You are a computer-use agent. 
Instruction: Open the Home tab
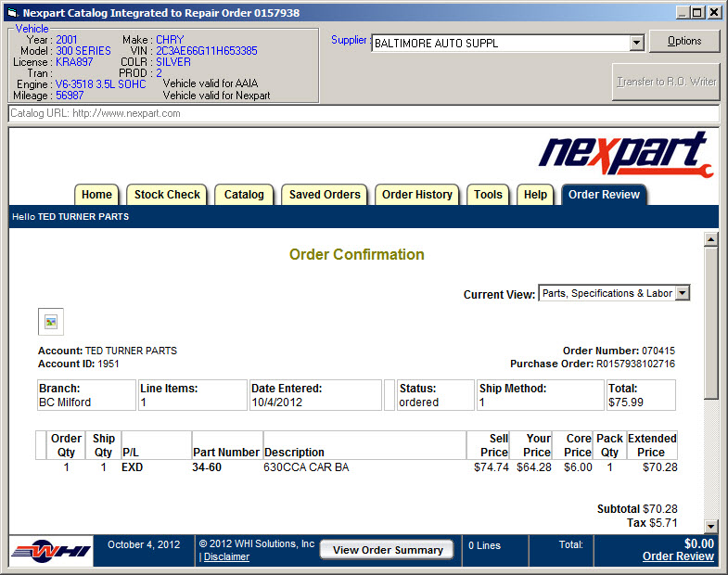[x=96, y=195]
